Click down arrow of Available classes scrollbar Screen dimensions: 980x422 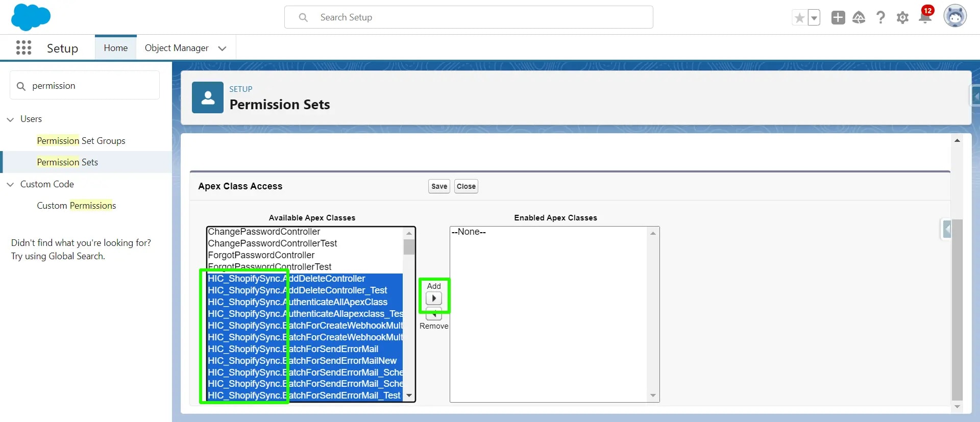point(409,395)
